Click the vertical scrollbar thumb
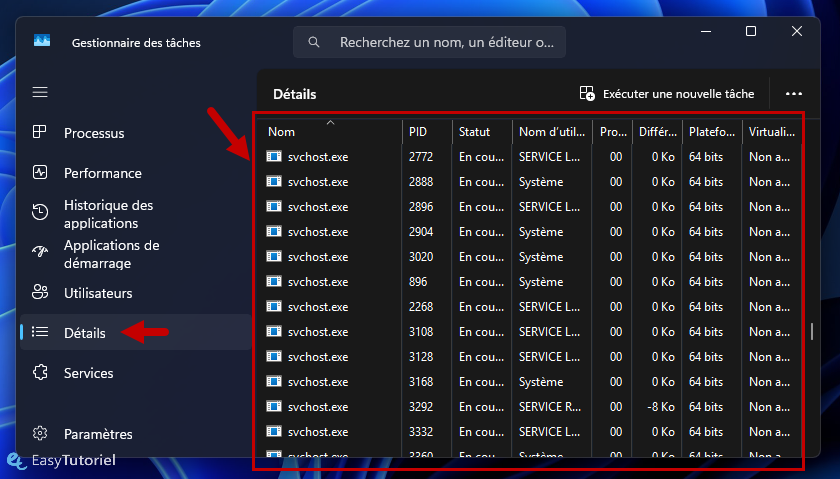 pyautogui.click(x=812, y=331)
